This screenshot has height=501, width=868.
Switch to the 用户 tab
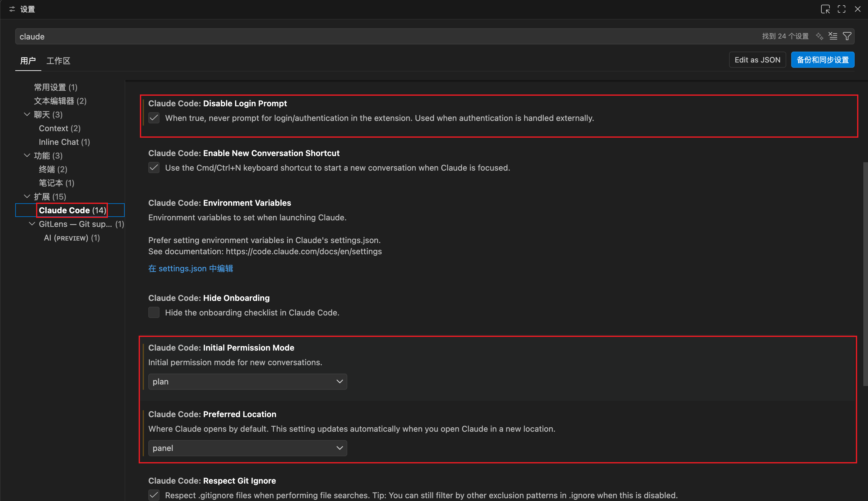tap(28, 61)
